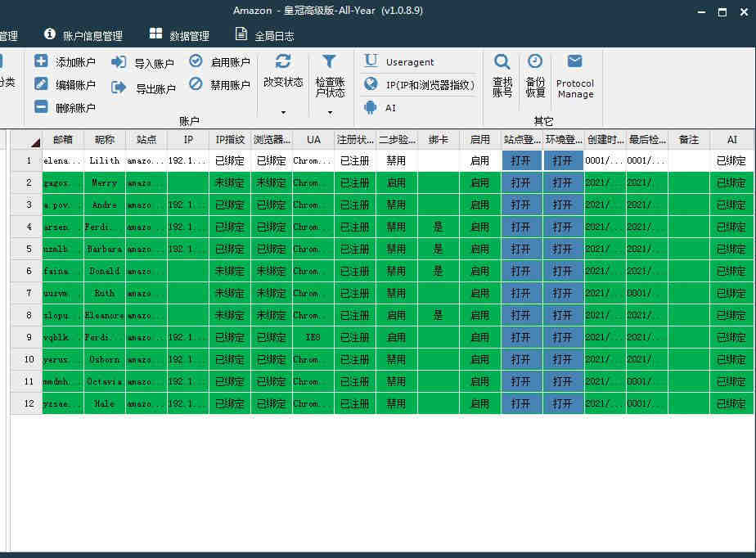Sort by the 启用 column header
This screenshot has height=558, width=756.
click(x=480, y=140)
